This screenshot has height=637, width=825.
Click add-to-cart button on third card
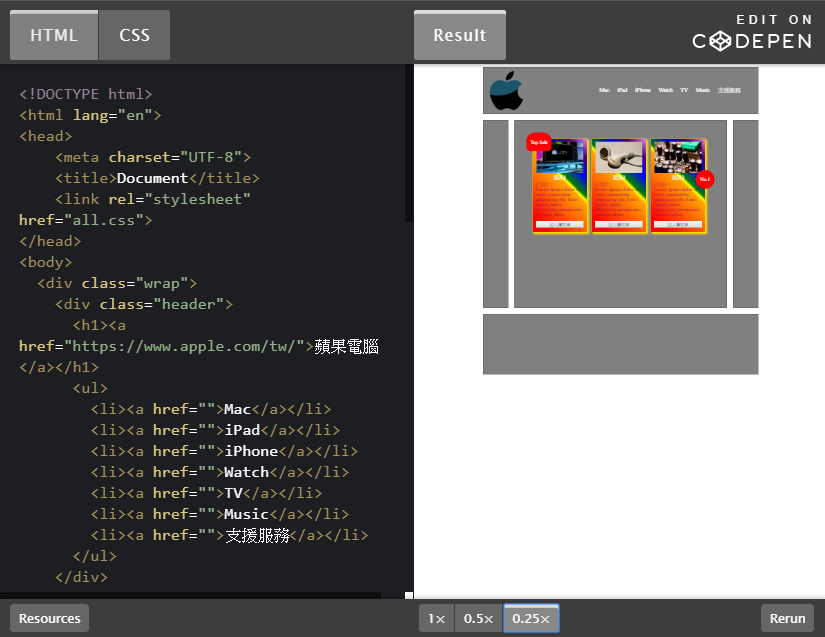[x=678, y=225]
